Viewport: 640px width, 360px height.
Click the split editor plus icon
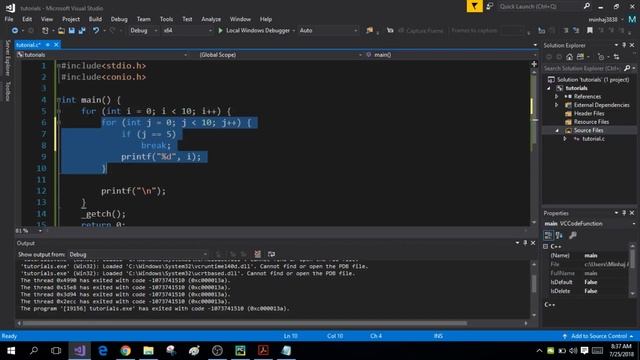534,64
